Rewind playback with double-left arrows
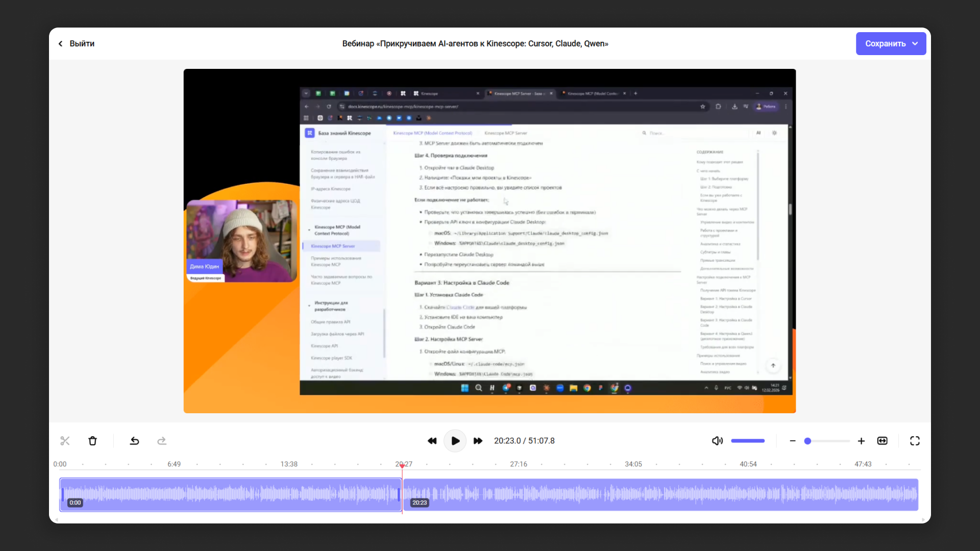980x551 pixels. (432, 441)
